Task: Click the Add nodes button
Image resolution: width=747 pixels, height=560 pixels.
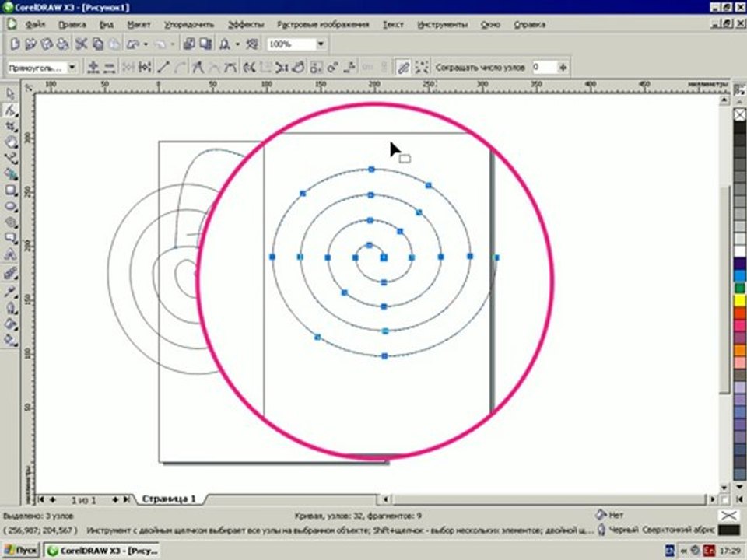Action: pos(93,68)
